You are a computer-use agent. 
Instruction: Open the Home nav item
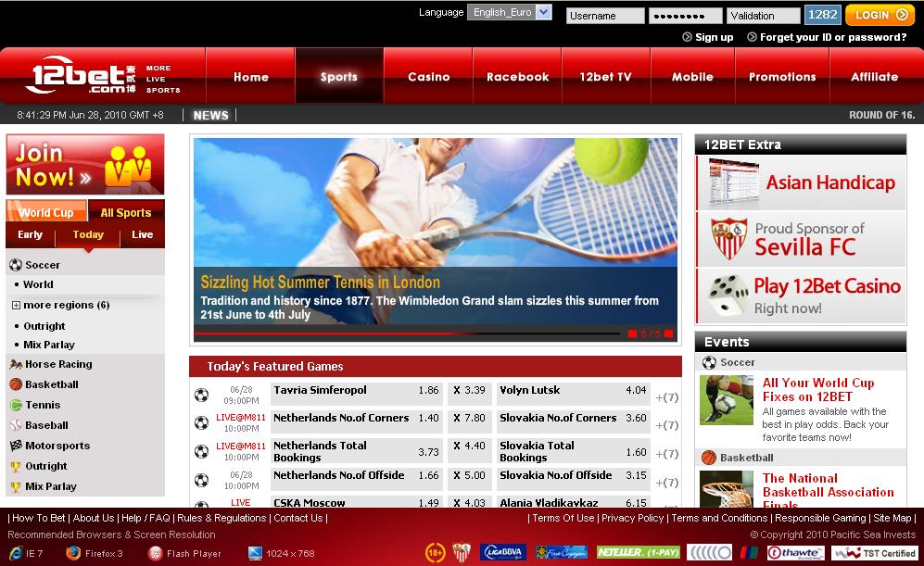click(250, 77)
